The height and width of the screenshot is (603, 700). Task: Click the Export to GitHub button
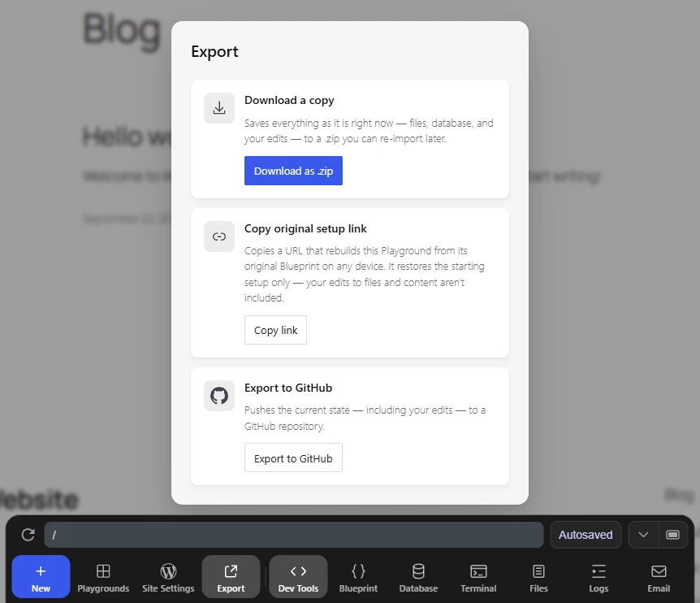point(293,458)
